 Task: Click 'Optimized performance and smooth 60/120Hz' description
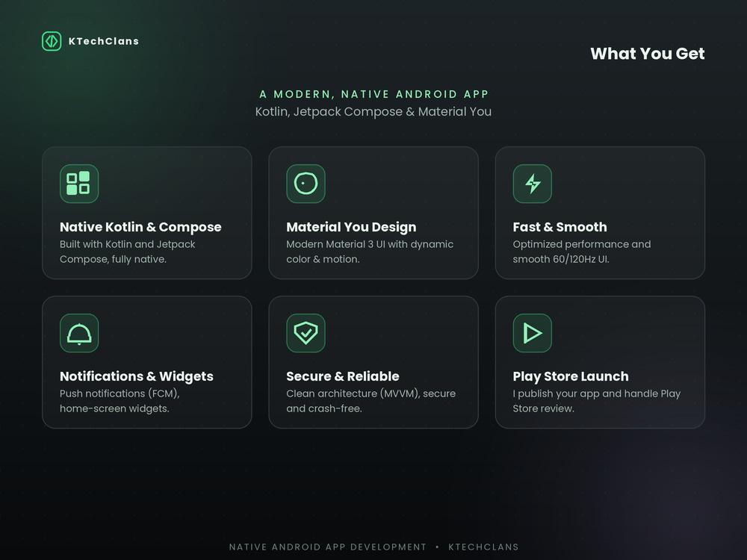coord(582,252)
